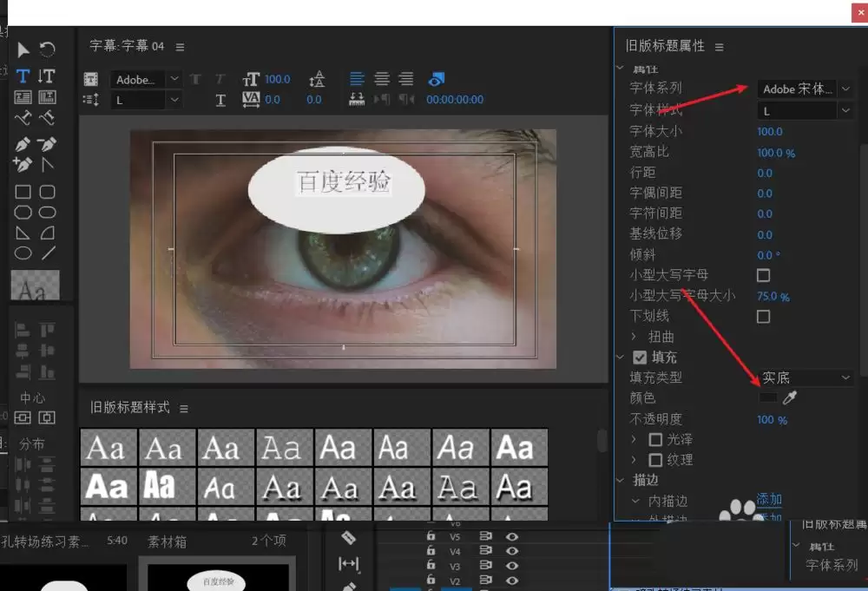The height and width of the screenshot is (591, 868).
Task: Uncheck the 填充 fill checkbox
Action: point(640,357)
